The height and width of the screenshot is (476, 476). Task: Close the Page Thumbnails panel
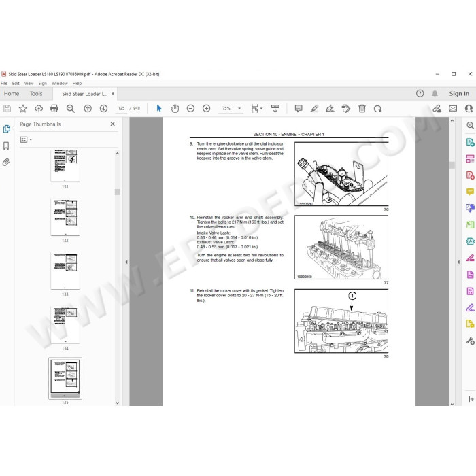click(113, 124)
